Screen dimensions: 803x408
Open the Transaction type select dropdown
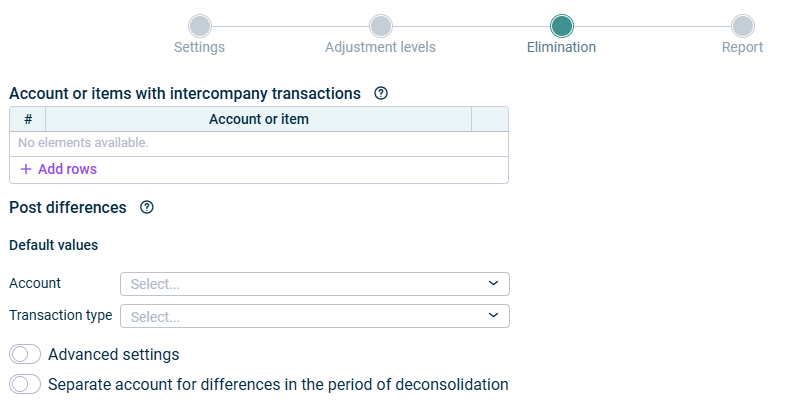pyautogui.click(x=315, y=316)
